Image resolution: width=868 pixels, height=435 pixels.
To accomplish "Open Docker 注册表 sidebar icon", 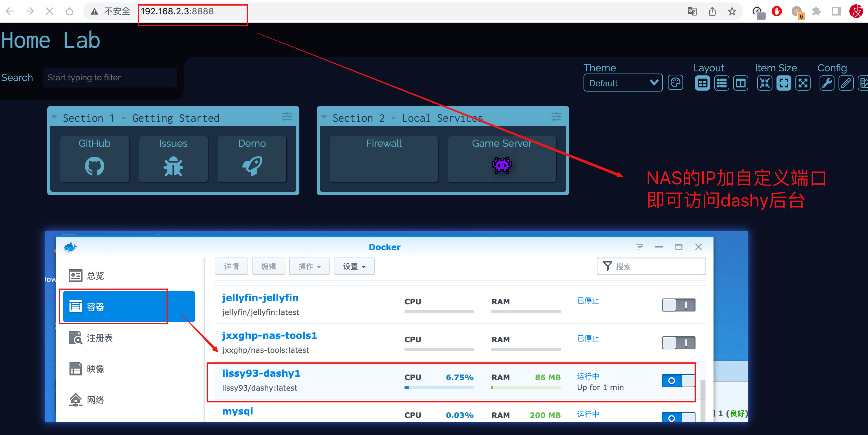I will (x=75, y=338).
